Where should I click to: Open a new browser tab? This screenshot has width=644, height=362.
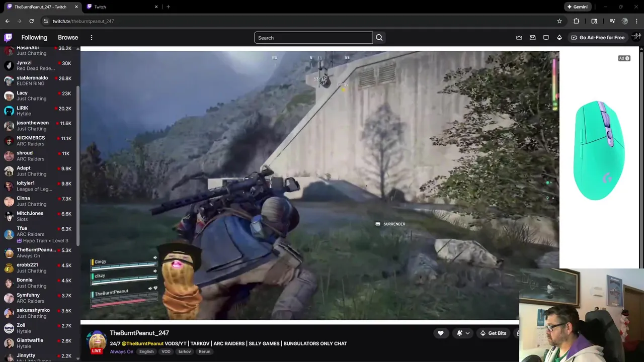pos(168,7)
